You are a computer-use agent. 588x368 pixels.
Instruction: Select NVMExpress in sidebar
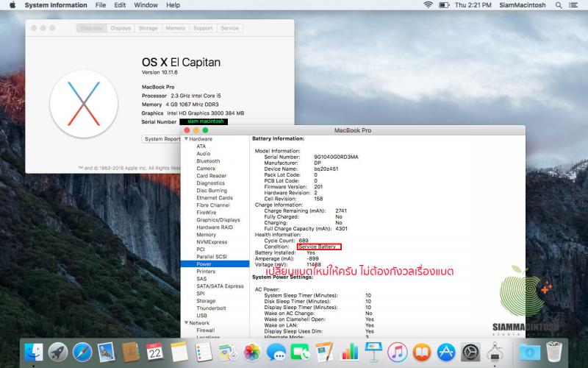212,242
